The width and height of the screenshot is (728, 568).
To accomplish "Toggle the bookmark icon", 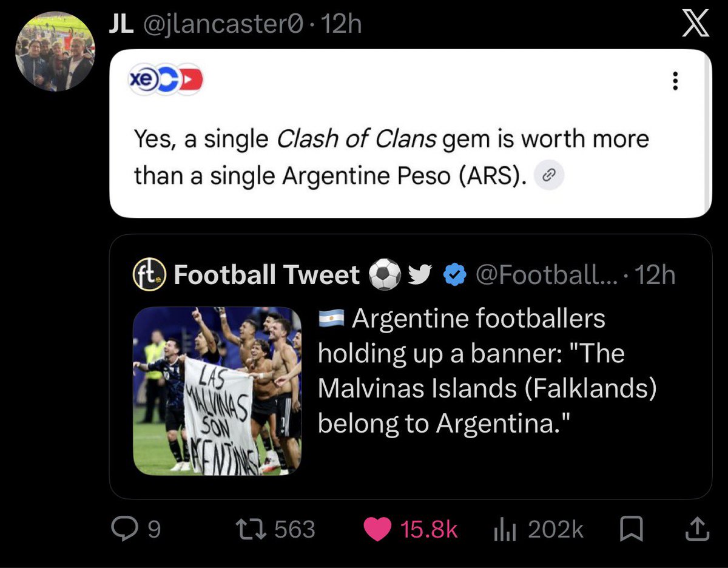I will 632,530.
